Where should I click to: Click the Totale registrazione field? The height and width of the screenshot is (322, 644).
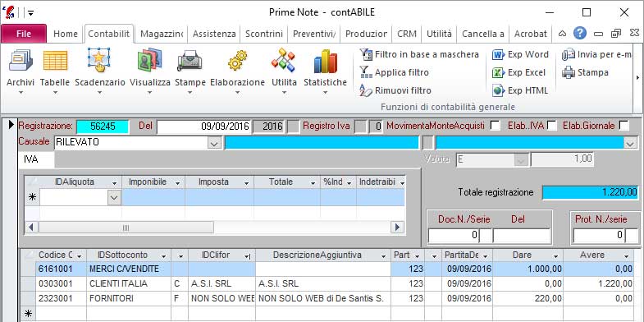[591, 192]
